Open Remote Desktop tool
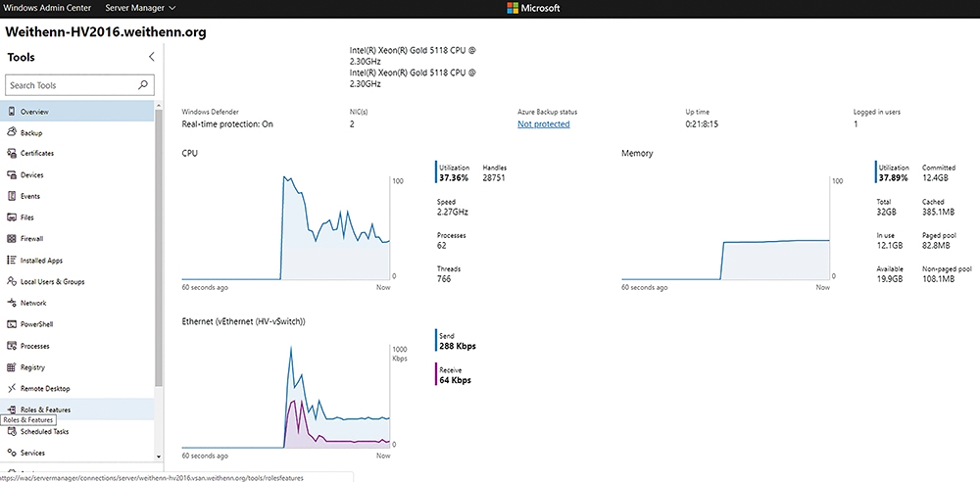 coord(76,388)
